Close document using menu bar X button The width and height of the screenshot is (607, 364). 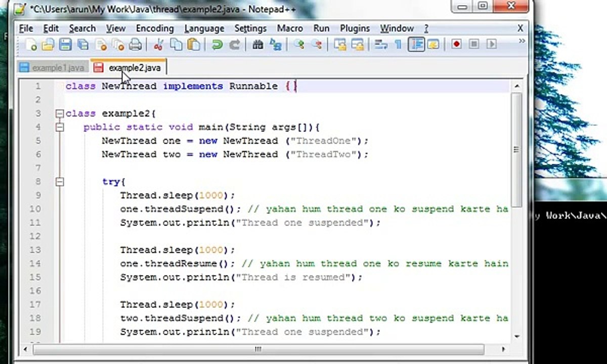click(521, 28)
